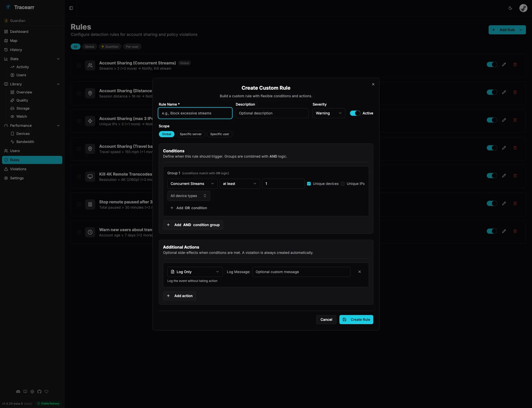Delete the Account Sharing (Concurrent Streams) rule
532x408 pixels.
pos(515,64)
